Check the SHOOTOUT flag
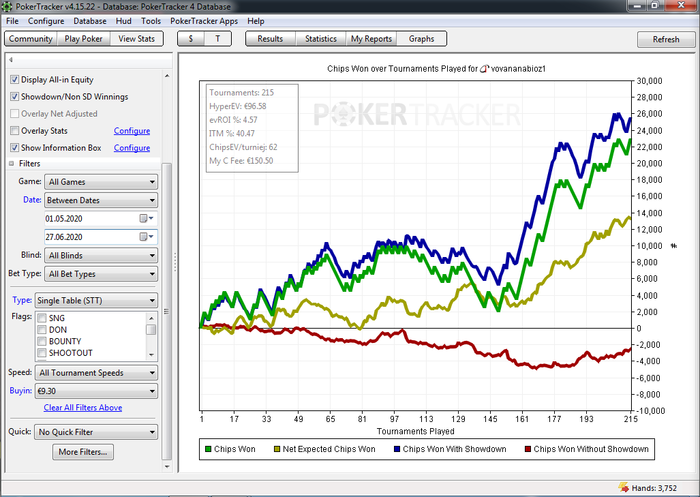The width and height of the screenshot is (700, 497). pyautogui.click(x=42, y=353)
